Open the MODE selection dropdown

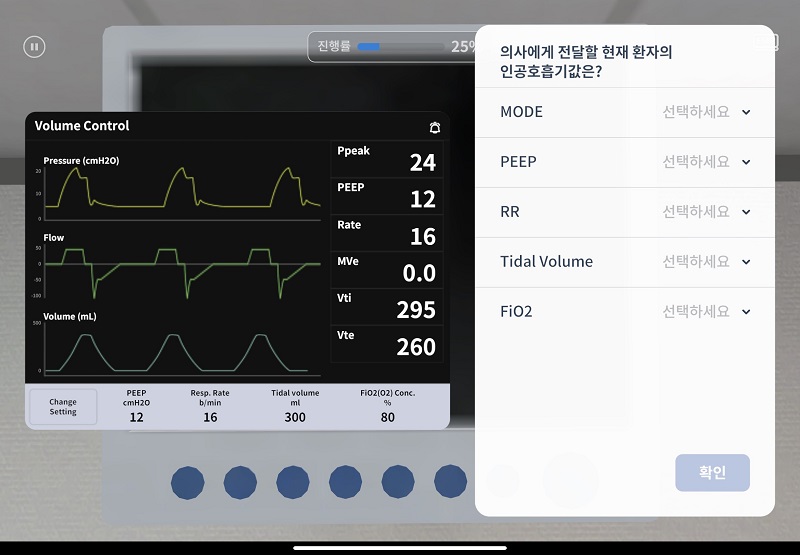[705, 112]
